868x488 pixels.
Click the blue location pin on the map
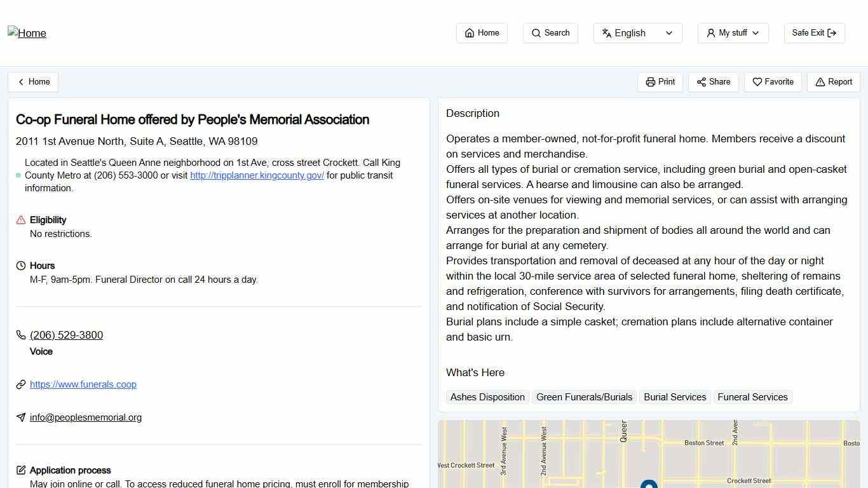(x=649, y=484)
